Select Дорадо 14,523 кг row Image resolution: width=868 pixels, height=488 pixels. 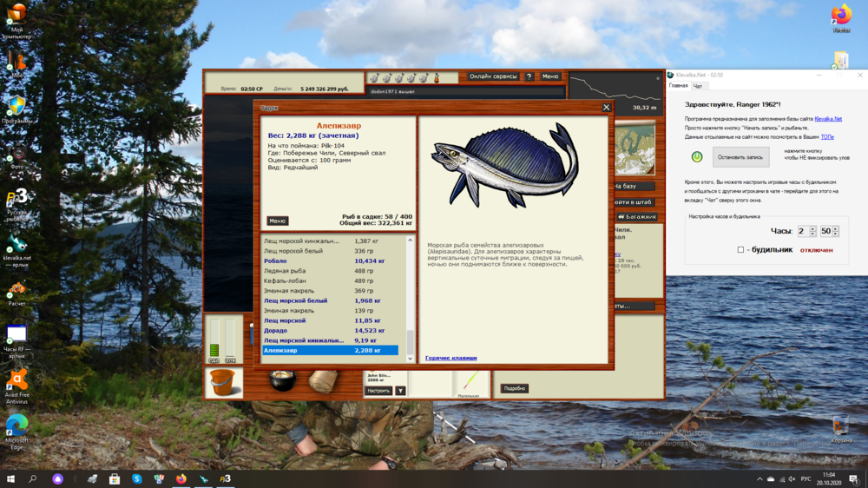coord(330,331)
